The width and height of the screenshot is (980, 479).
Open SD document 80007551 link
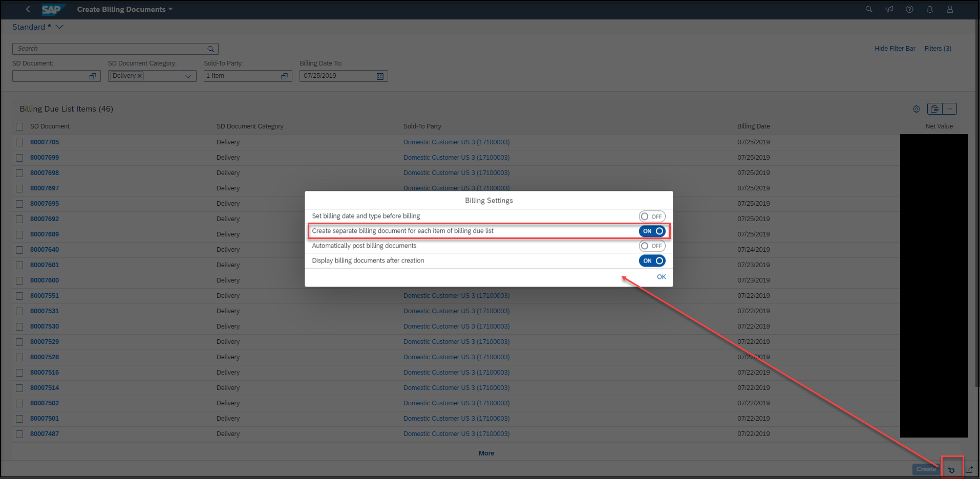pyautogui.click(x=45, y=296)
